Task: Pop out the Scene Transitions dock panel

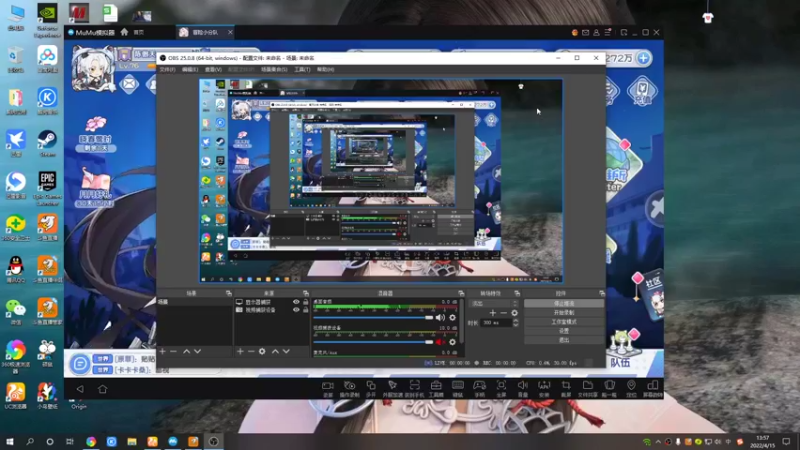Action: click(517, 293)
